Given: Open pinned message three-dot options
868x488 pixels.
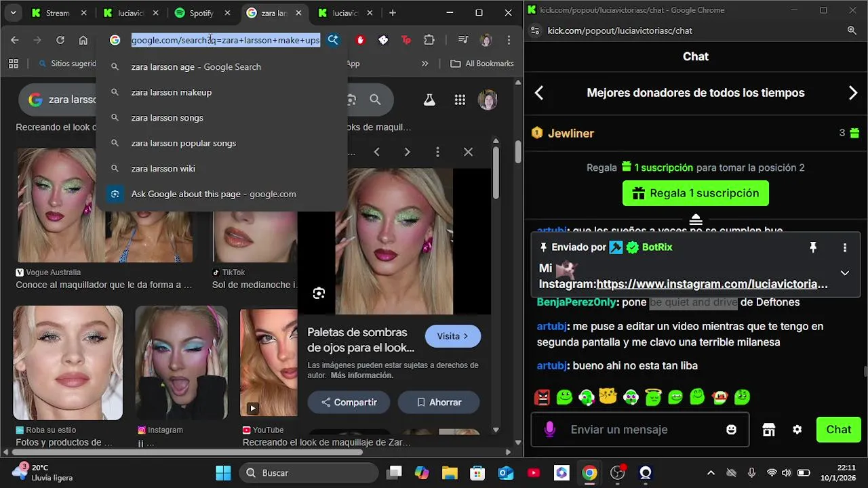Looking at the screenshot, I should click(845, 247).
